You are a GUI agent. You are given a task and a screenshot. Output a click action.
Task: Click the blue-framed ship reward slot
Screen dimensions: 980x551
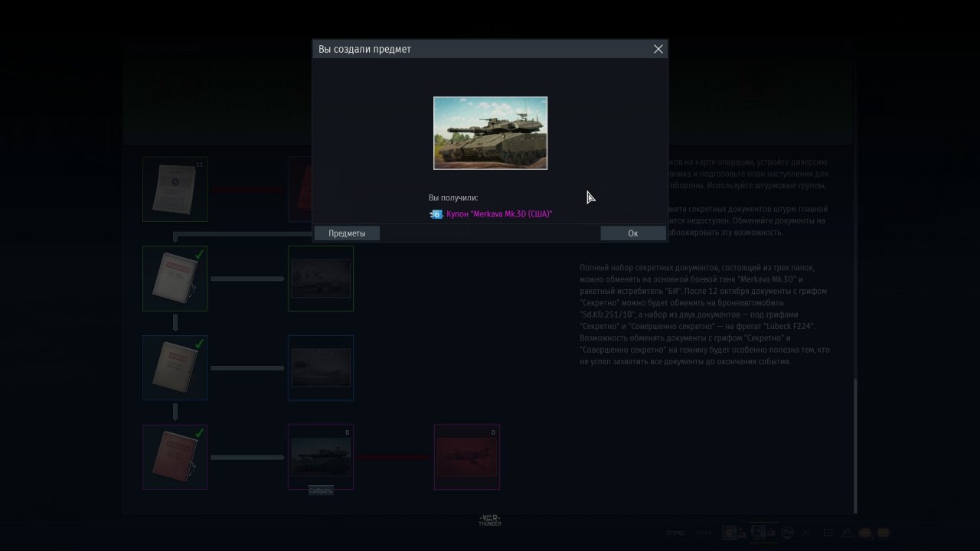click(321, 368)
